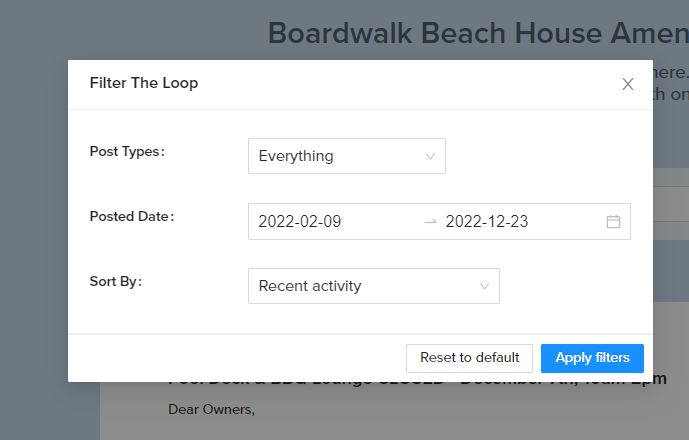
Task: Click the "Post Types:" label
Action: click(127, 152)
